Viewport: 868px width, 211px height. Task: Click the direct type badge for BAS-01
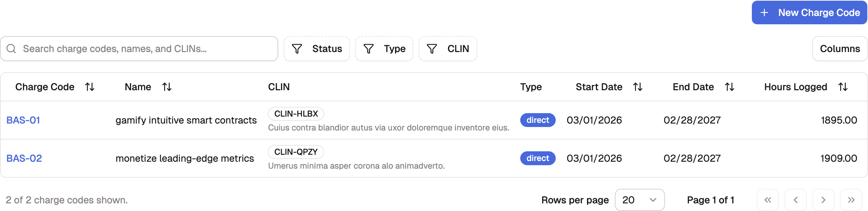click(x=538, y=120)
